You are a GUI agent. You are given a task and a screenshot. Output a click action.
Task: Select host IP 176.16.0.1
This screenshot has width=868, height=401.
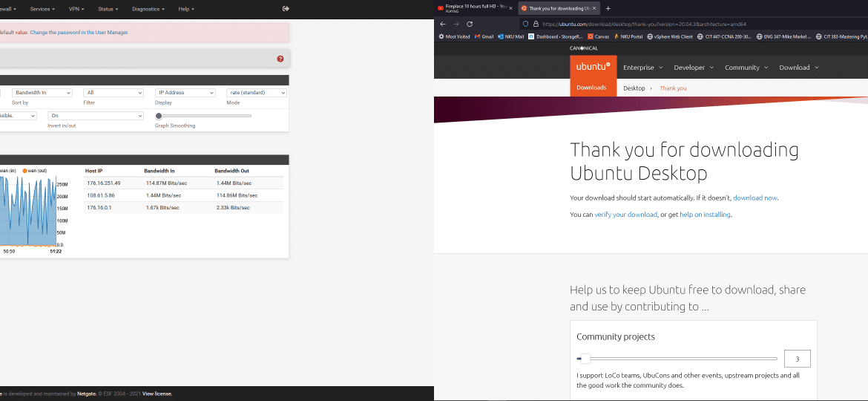[x=99, y=208]
